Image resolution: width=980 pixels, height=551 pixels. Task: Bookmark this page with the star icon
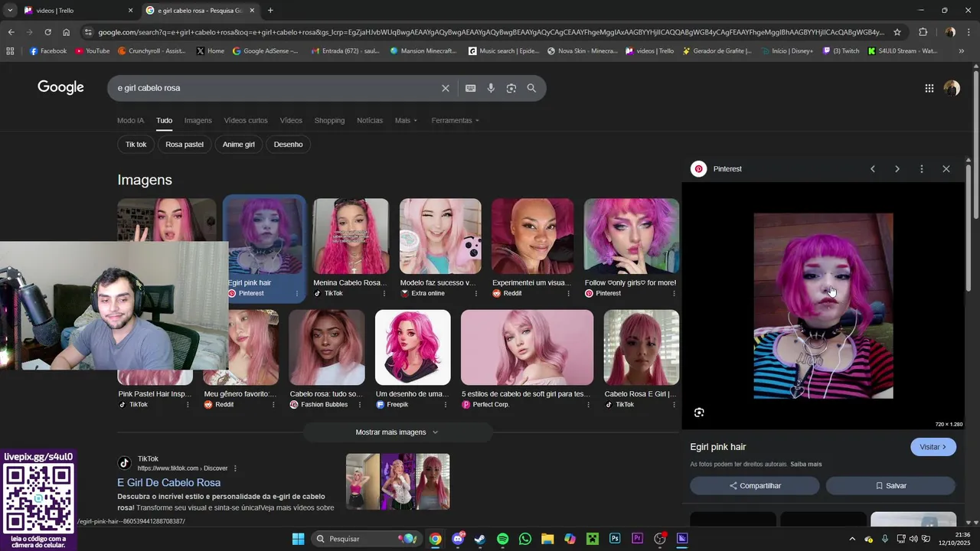(897, 32)
